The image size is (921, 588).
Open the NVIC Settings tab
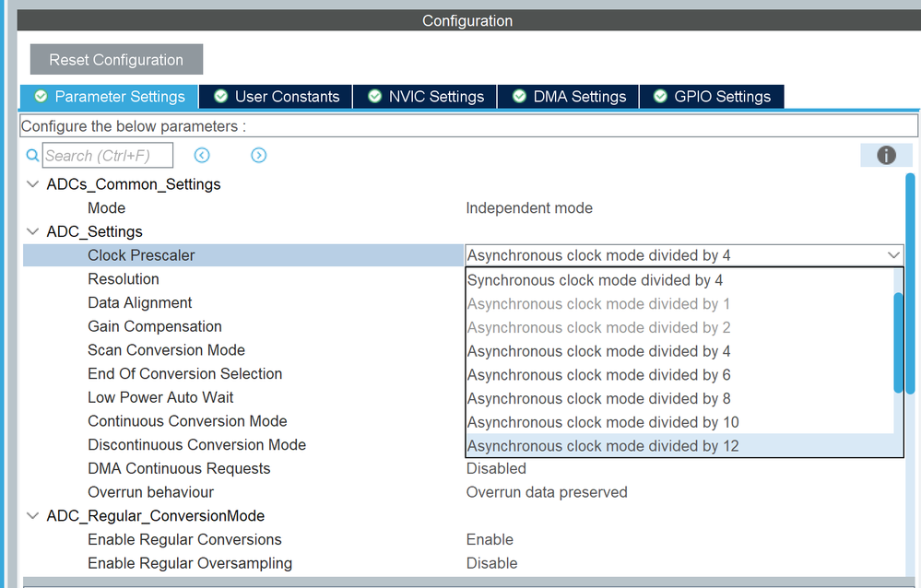425,97
